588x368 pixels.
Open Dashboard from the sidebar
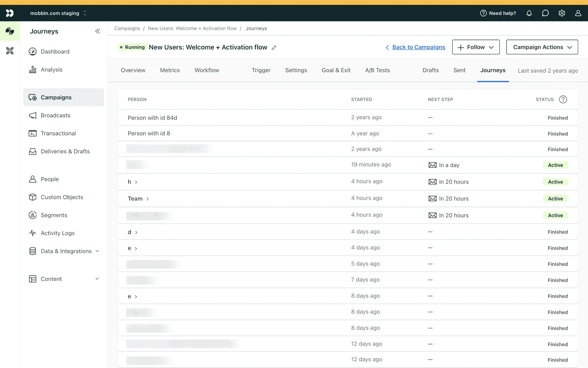click(55, 52)
